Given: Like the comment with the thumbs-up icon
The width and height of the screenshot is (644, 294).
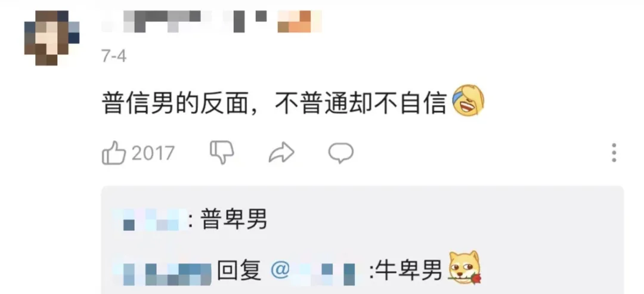Looking at the screenshot, I should [x=113, y=153].
